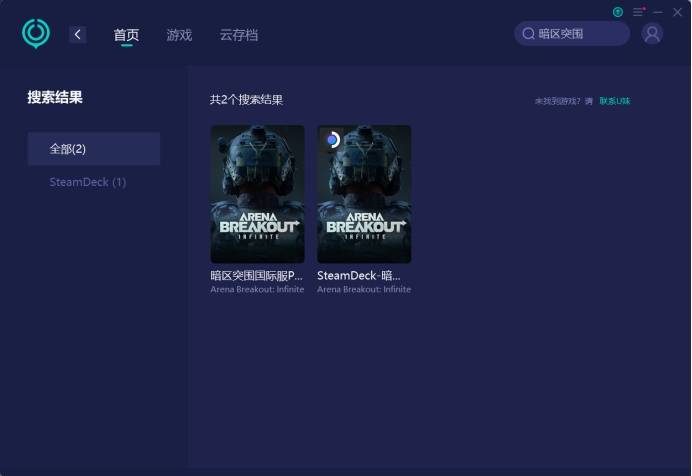The image size is (692, 476).
Task: Click the app logo in the top-left
Action: point(36,33)
